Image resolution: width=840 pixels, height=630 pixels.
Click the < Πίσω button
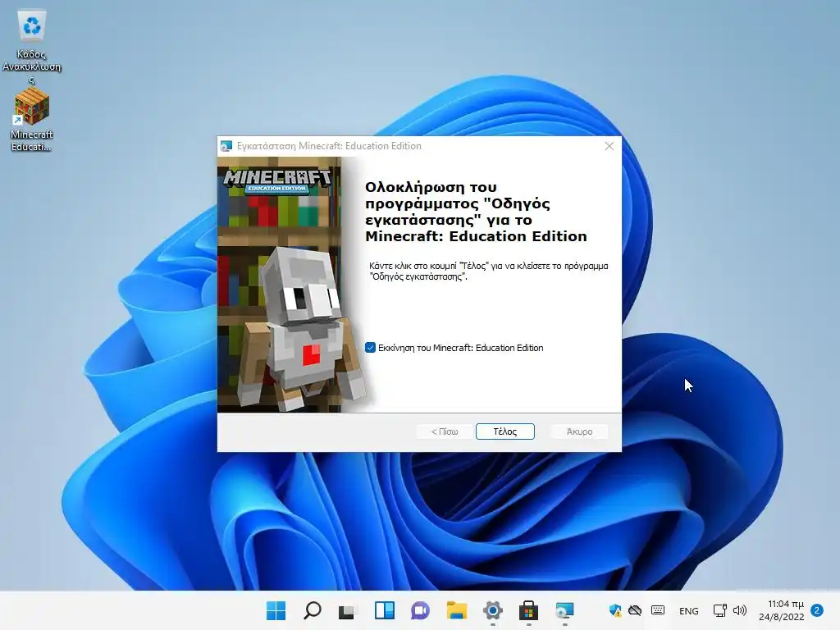tap(445, 431)
